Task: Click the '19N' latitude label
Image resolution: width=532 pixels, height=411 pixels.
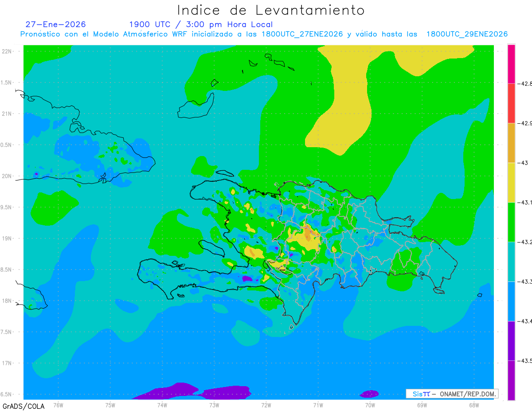Action: (x=7, y=239)
